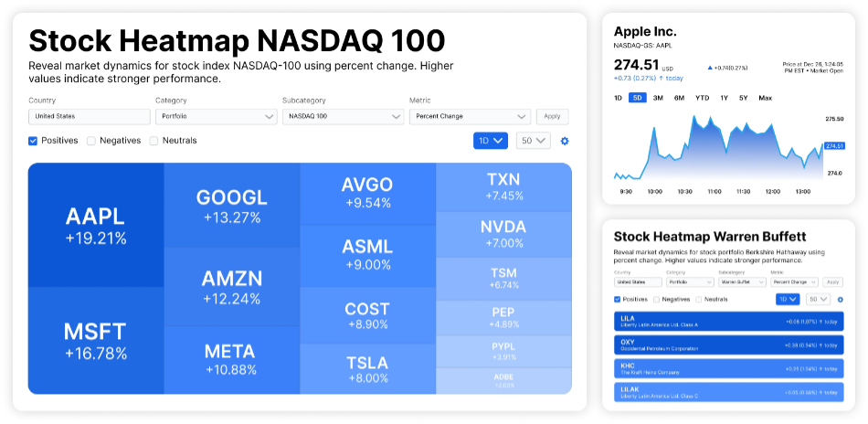Select the MSFT heatmap tile
This screenshot has height=424, width=868.
click(96, 340)
